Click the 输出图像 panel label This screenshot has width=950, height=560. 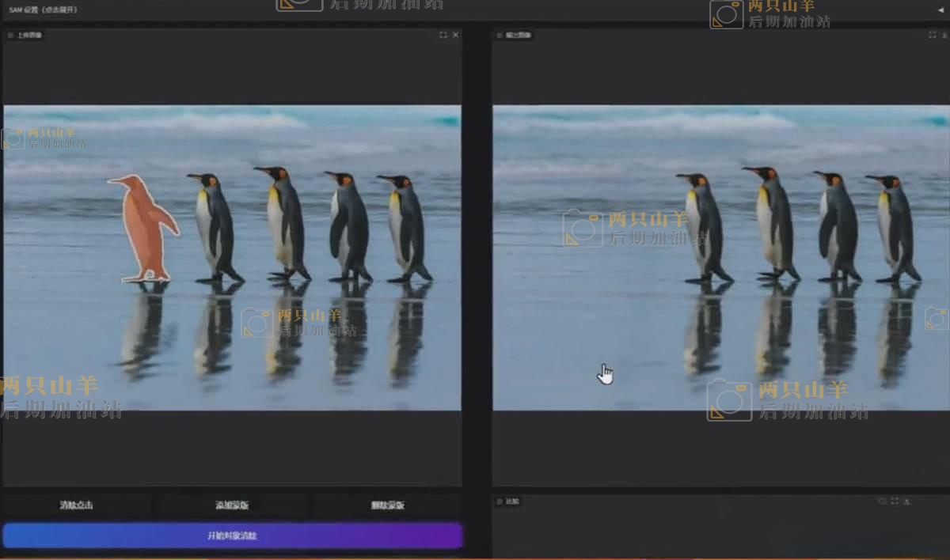[513, 35]
